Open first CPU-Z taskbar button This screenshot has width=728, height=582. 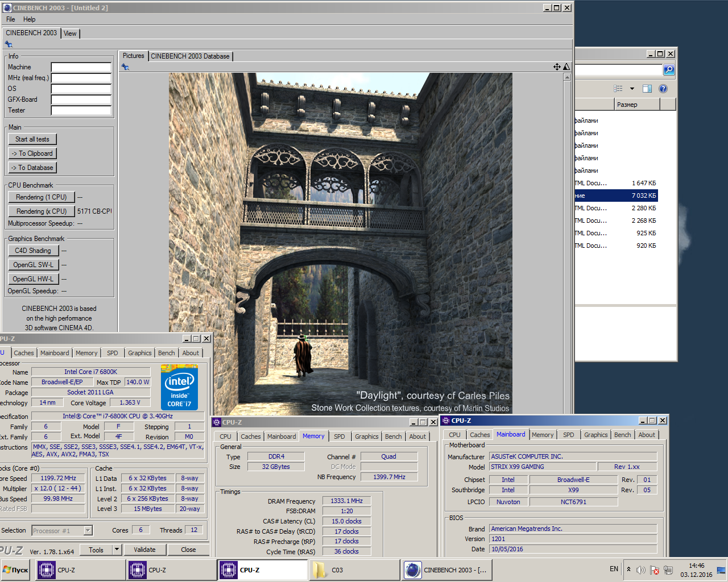(80, 570)
